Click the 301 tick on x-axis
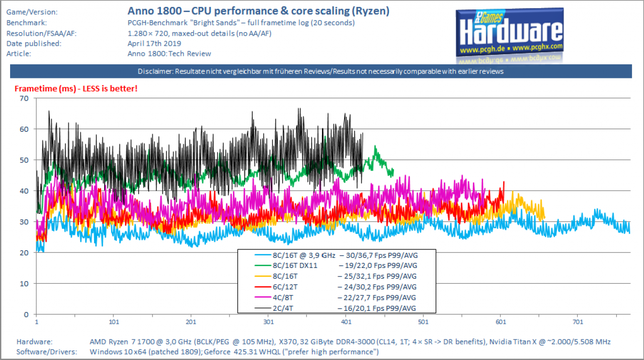This screenshot has width=644, height=360. [268, 322]
